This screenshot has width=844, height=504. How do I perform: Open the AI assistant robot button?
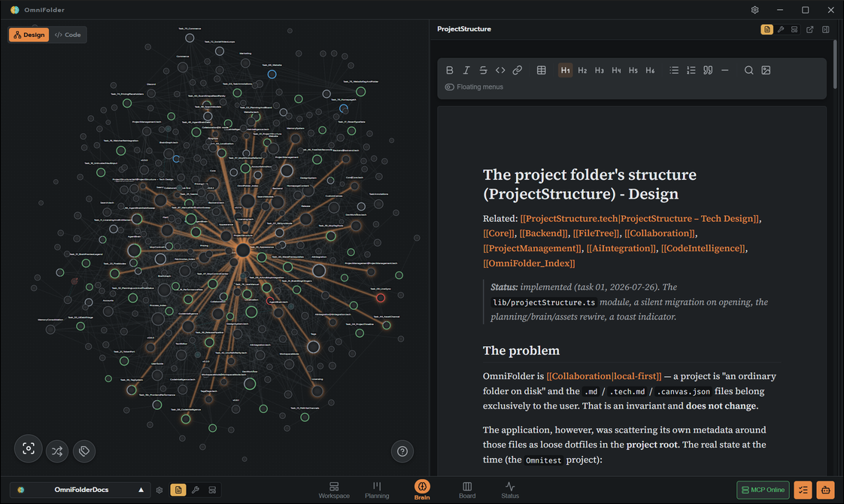coord(825,490)
